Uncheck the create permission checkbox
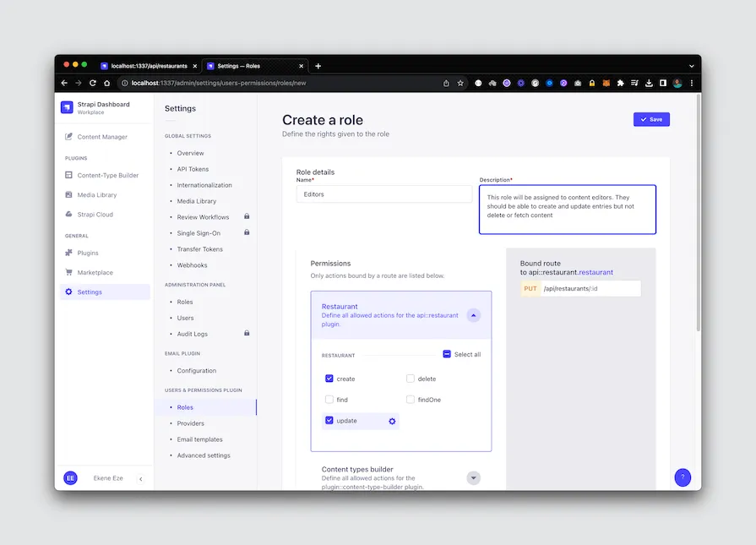Screen dimensions: 756x545 [x=329, y=379]
